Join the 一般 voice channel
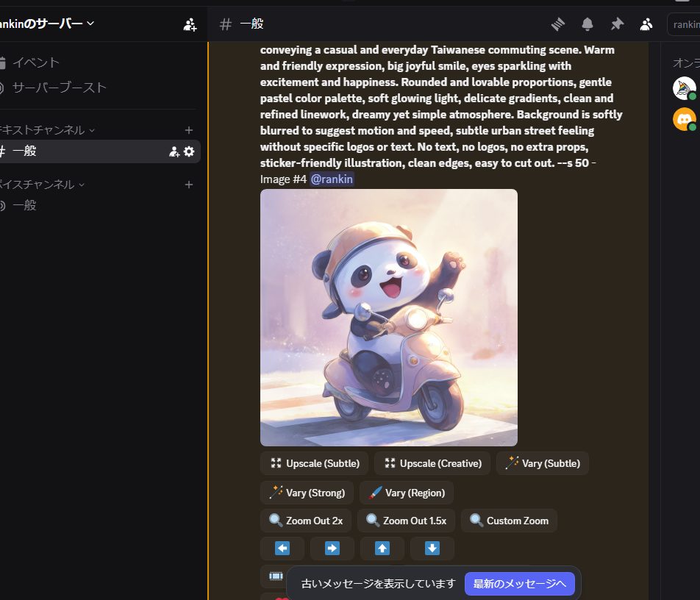This screenshot has height=600, width=700. tap(24, 206)
